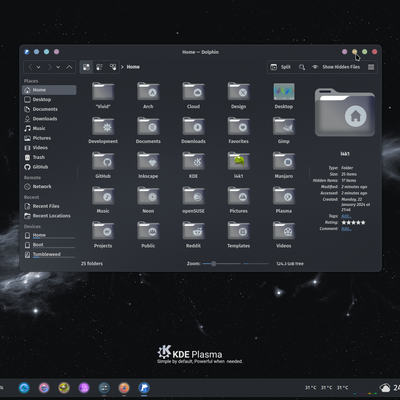Open the forward history dropdown arrow
The image size is (400, 400).
pyautogui.click(x=58, y=67)
